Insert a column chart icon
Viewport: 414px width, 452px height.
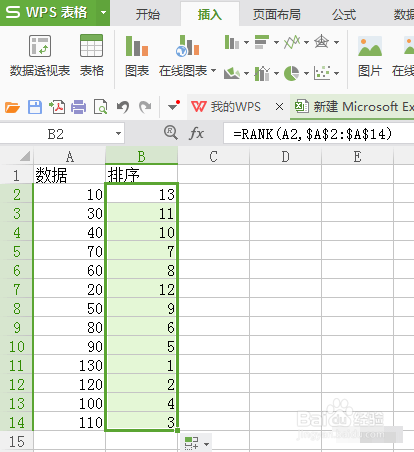[x=232, y=42]
